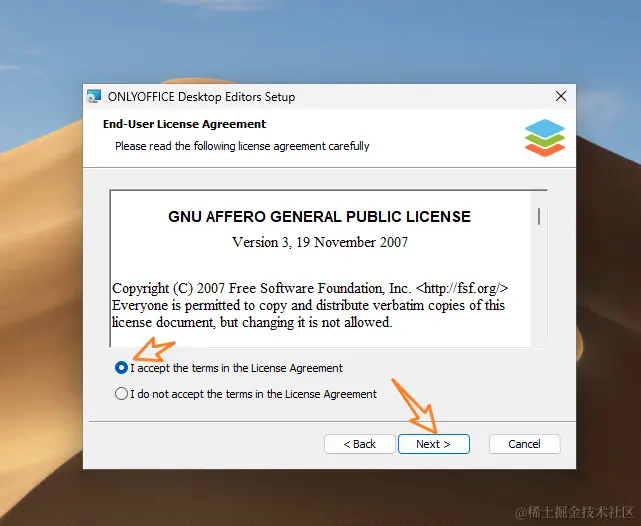The width and height of the screenshot is (641, 526).
Task: Click the http://fsf.org/ URL in the license
Action: [x=462, y=288]
